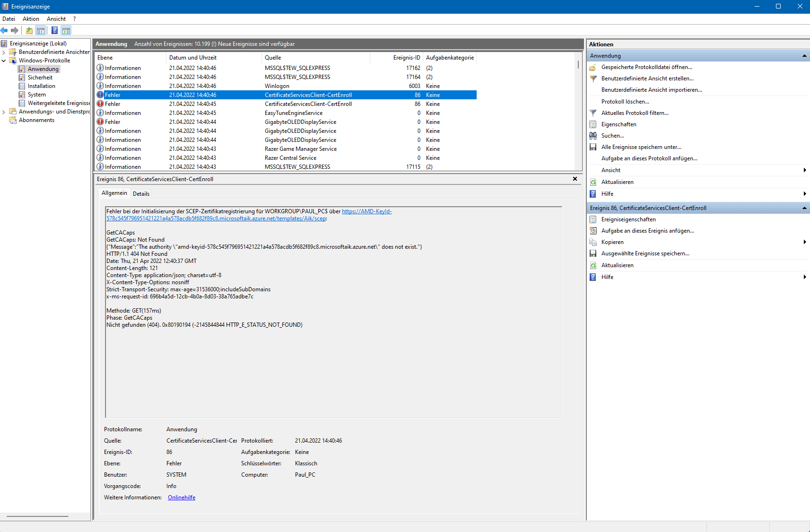
Task: Click the Hilfe icon under the Anwendung actions
Action: (x=593, y=194)
